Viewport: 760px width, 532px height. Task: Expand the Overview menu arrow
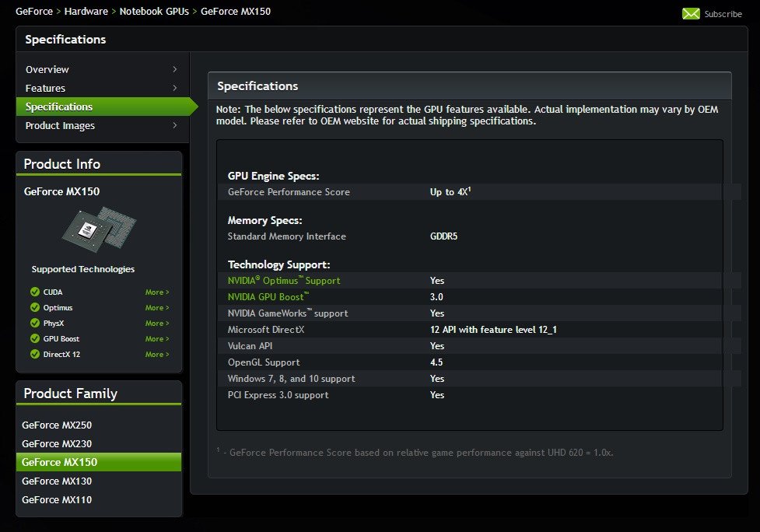[x=175, y=70]
